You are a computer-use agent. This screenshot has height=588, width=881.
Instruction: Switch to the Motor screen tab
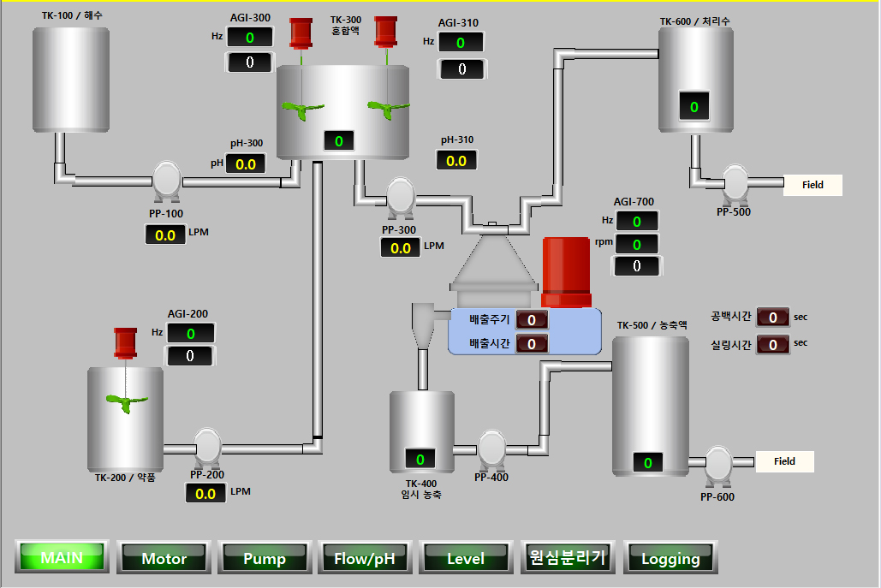coord(164,558)
